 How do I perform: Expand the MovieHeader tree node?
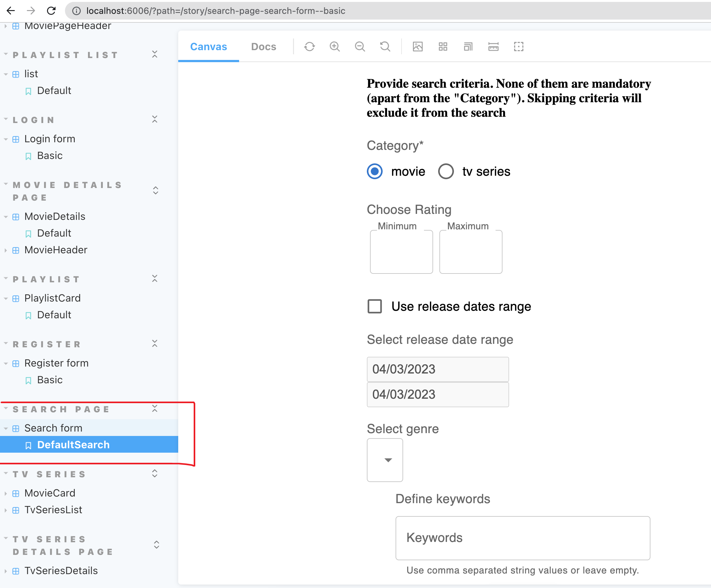pos(56,250)
